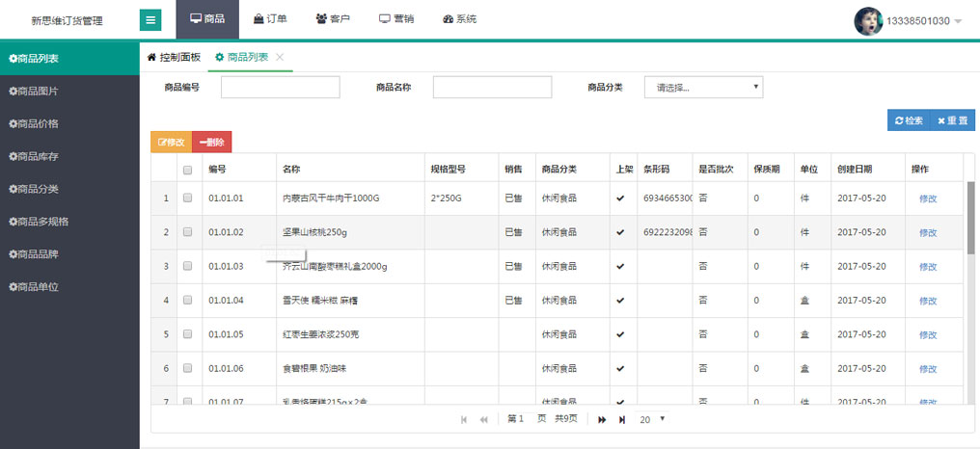This screenshot has height=449, width=980.
Task: Select product name 食碧根果 奶油味
Action: click(x=314, y=369)
